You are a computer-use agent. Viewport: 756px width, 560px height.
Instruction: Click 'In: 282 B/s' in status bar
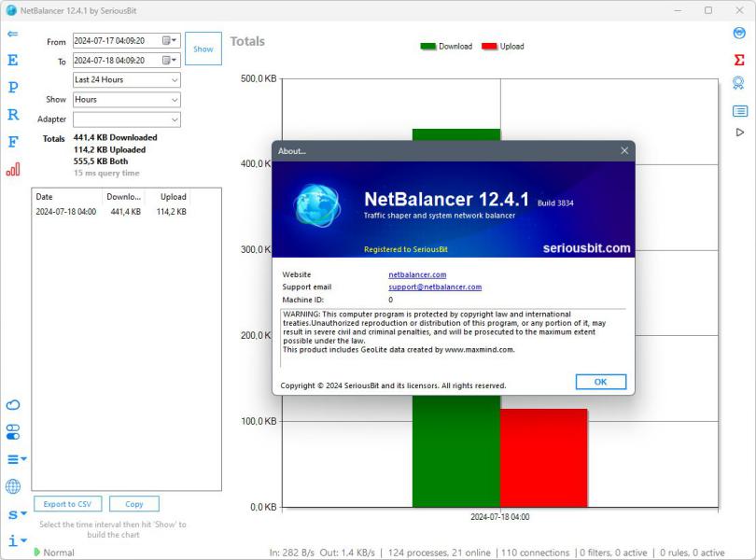[292, 553]
